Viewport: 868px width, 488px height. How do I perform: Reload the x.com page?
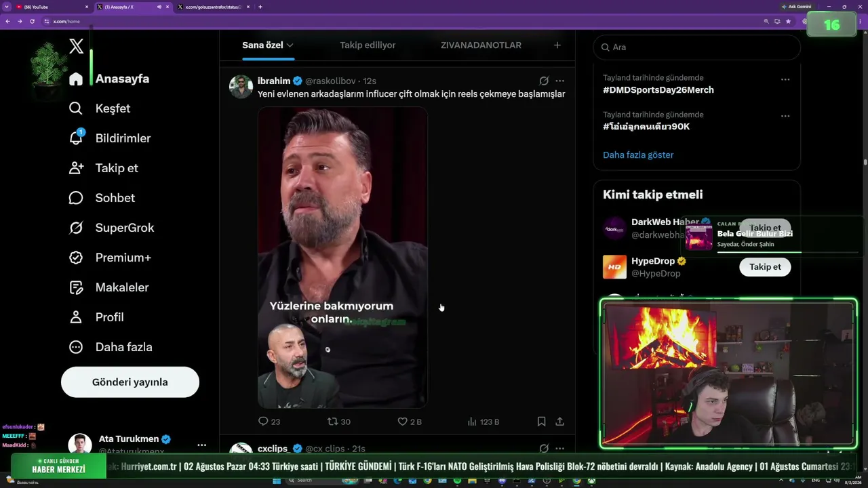32,21
